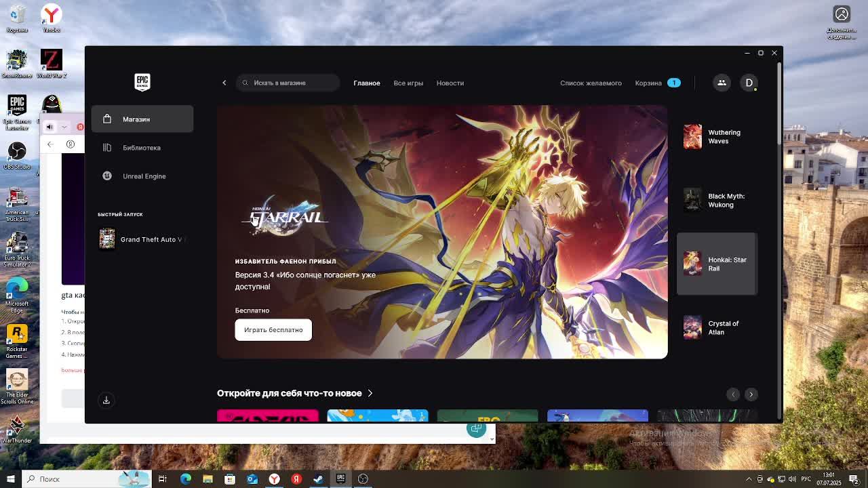This screenshot has width=868, height=488.
Task: Expand the chevron next to Откройте для себя что-то новое
Action: pyautogui.click(x=370, y=393)
